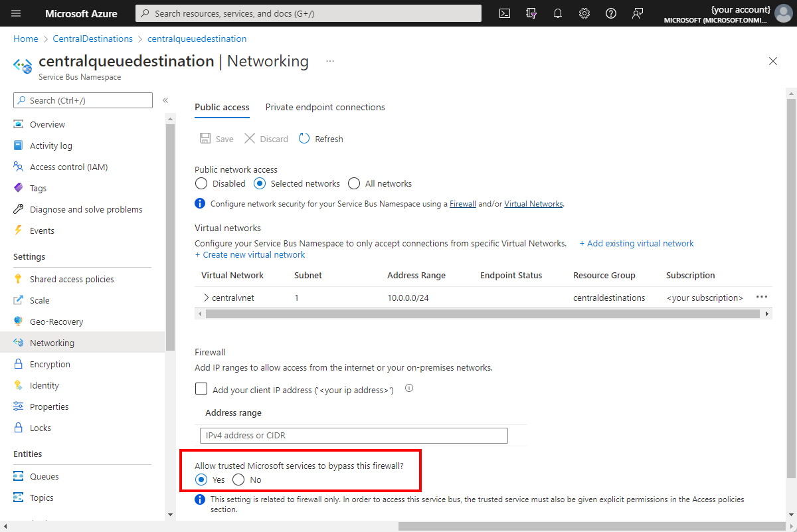Open Azure Cloud Shell
Screen dimensions: 797x532
(505, 13)
